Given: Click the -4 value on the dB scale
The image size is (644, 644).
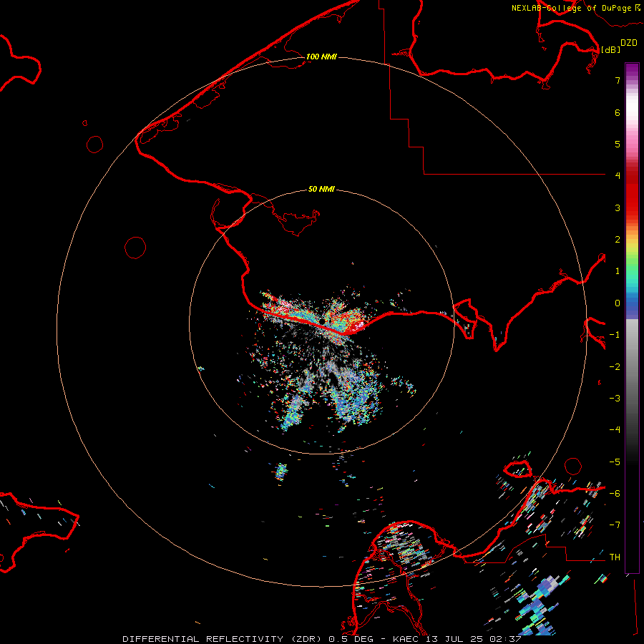Looking at the screenshot, I should (615, 429).
